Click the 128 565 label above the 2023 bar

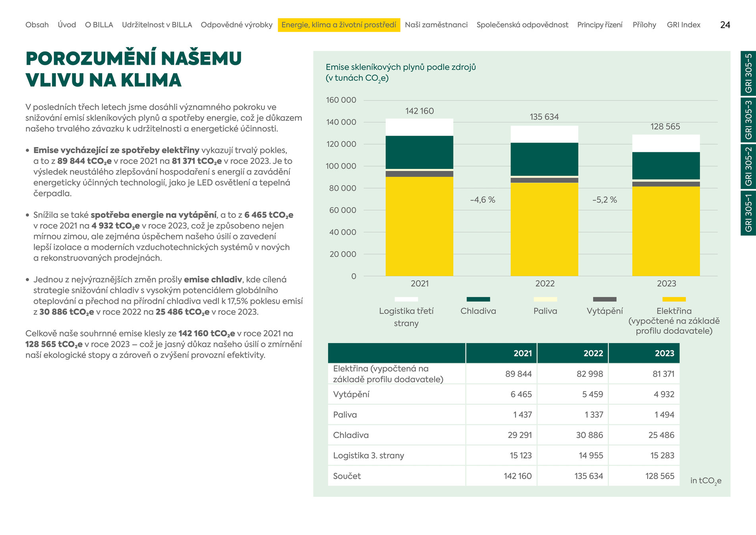665,127
